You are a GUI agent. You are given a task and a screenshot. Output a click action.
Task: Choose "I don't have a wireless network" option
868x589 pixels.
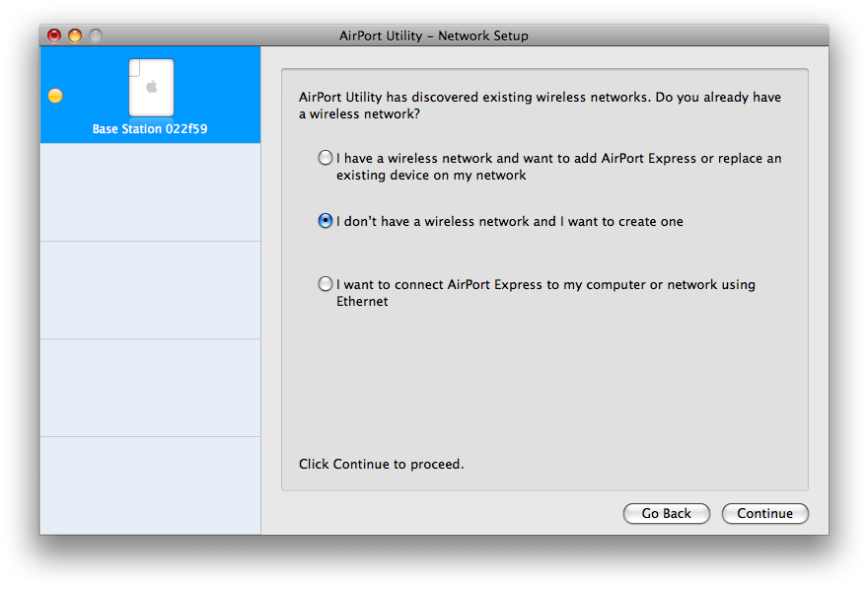click(x=325, y=222)
